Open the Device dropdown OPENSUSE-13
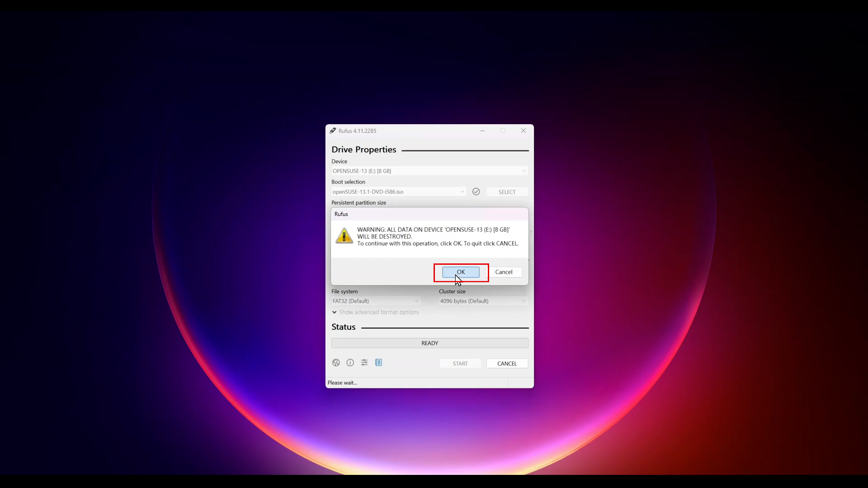Screen dimensions: 868x488 point(429,171)
